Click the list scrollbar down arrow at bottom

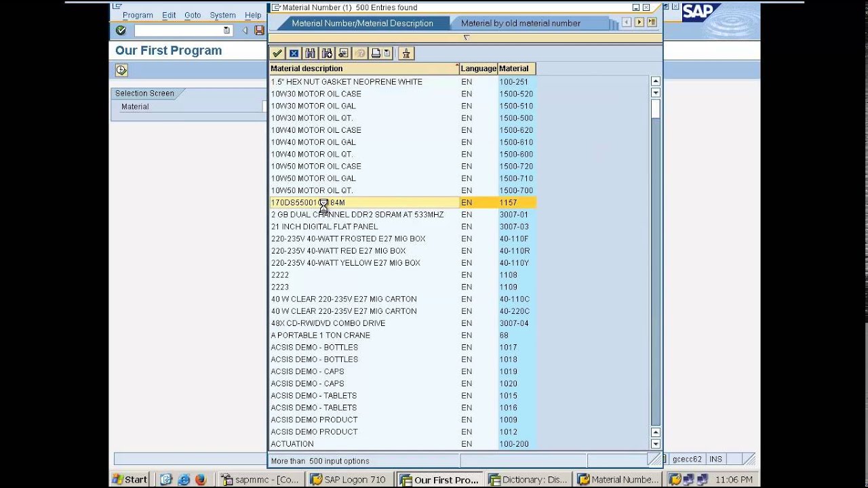[655, 444]
